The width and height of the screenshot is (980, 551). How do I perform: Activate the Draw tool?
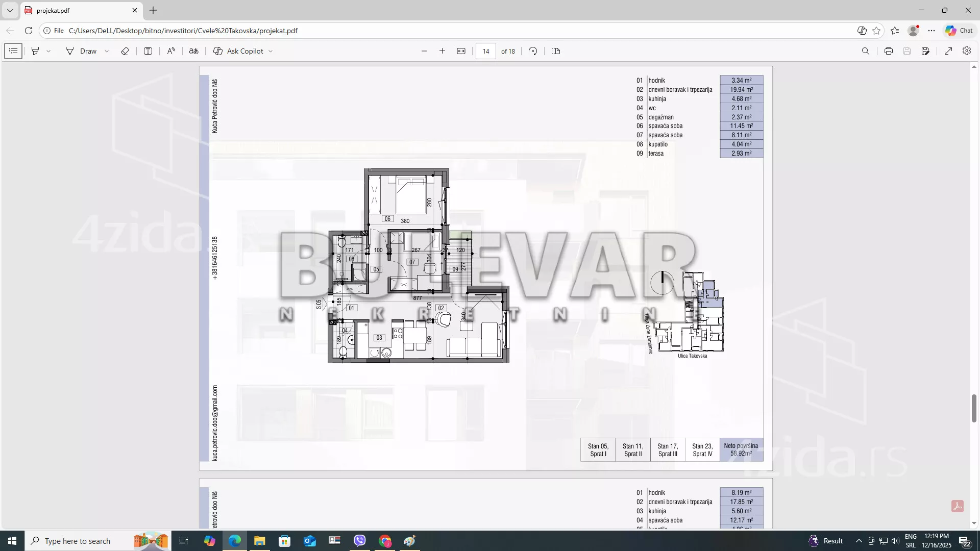(81, 51)
